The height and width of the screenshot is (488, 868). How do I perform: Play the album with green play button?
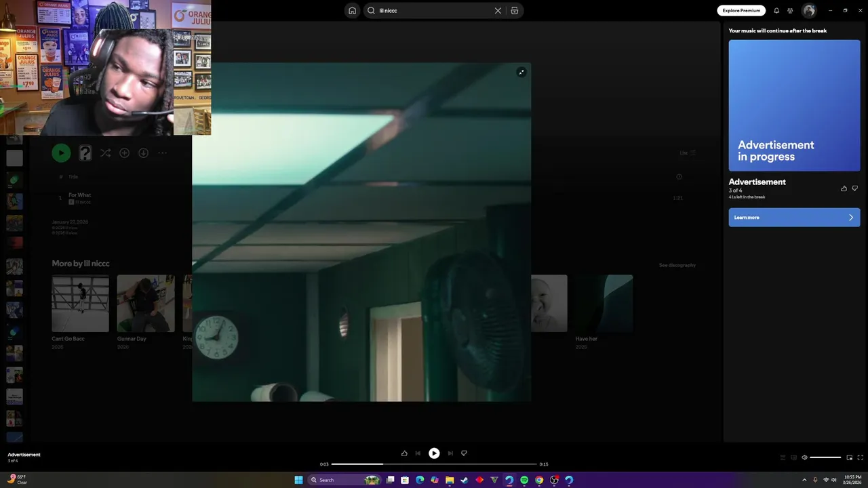click(61, 153)
